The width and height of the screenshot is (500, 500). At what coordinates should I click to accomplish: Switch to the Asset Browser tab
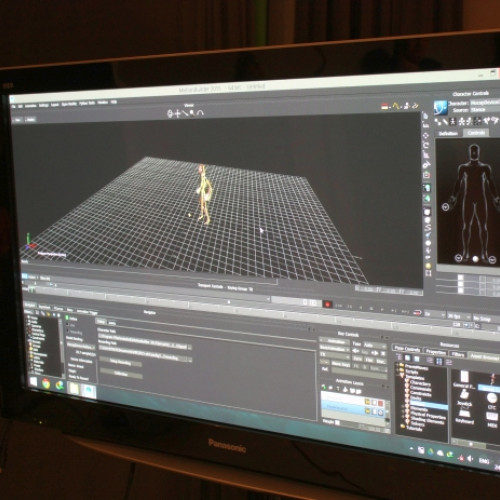click(485, 356)
